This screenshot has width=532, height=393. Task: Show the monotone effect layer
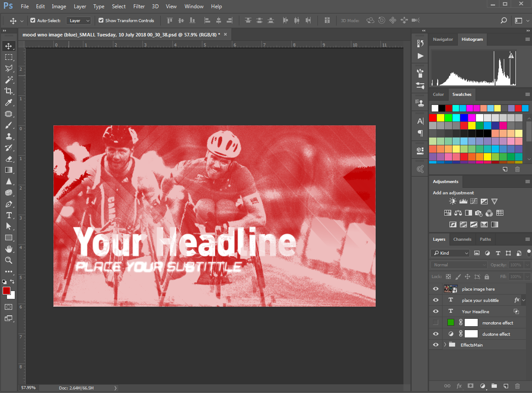(x=436, y=323)
